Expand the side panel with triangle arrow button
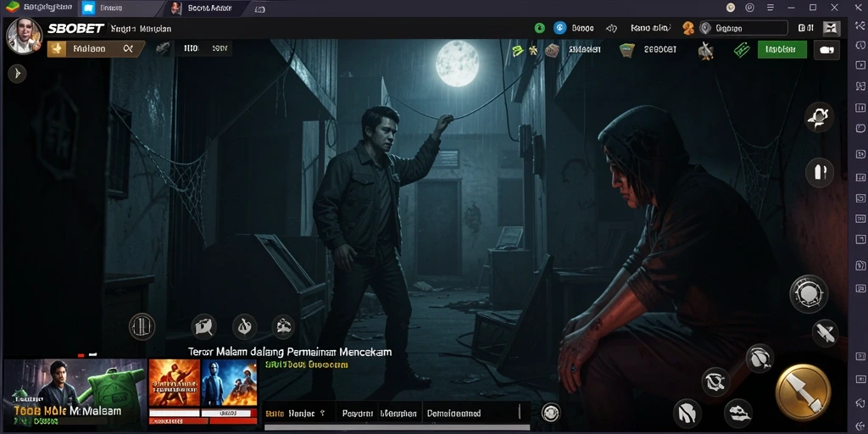Image resolution: width=868 pixels, height=434 pixels. coord(17,73)
